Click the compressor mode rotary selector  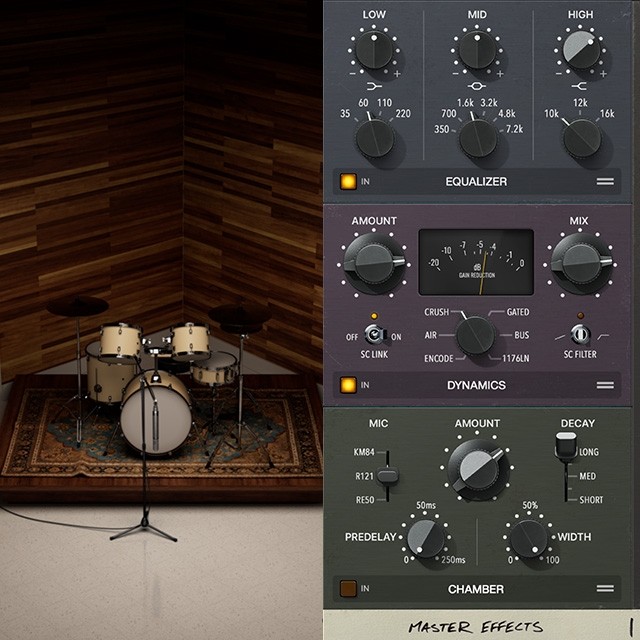point(475,336)
